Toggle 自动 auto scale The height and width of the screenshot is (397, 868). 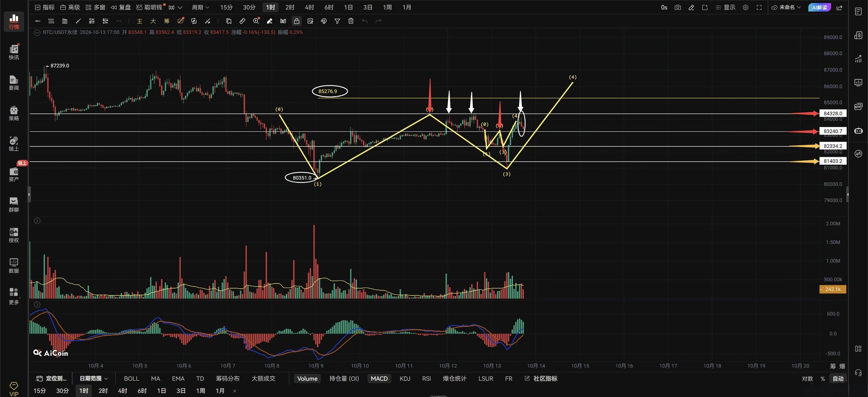pyautogui.click(x=838, y=379)
